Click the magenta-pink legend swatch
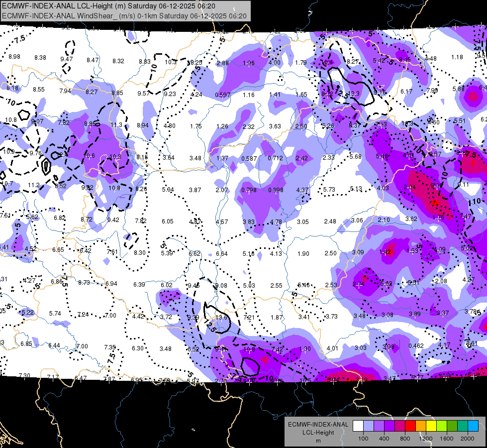 click(400, 426)
